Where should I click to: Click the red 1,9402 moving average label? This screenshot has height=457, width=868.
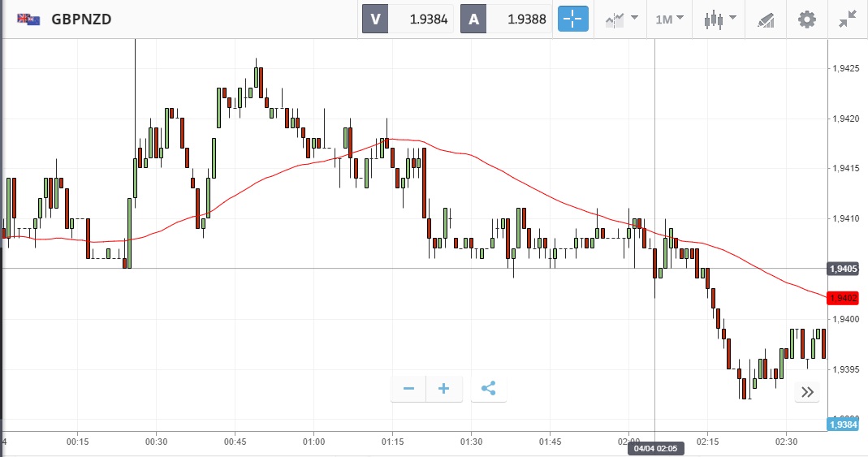842,298
